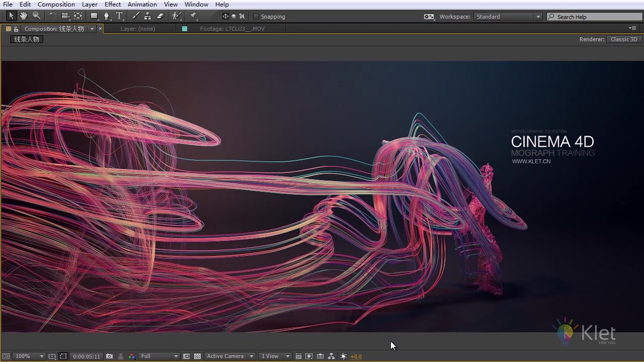The height and width of the screenshot is (362, 644).
Task: Select the Roto Brush tool
Action: (x=176, y=16)
